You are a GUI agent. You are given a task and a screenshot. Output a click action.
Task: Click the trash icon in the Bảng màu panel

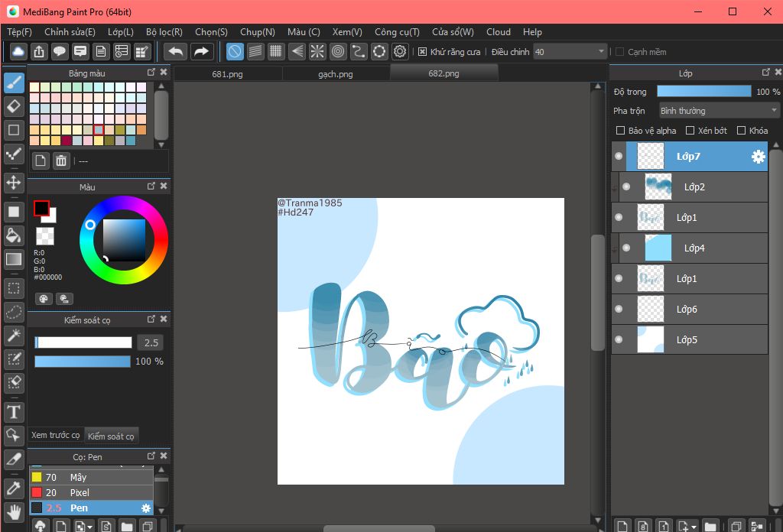(61, 161)
